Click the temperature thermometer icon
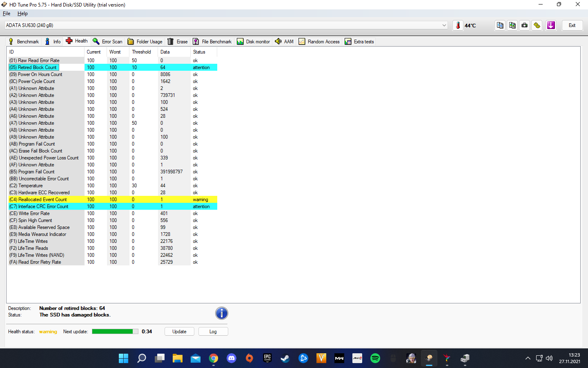 pyautogui.click(x=458, y=25)
